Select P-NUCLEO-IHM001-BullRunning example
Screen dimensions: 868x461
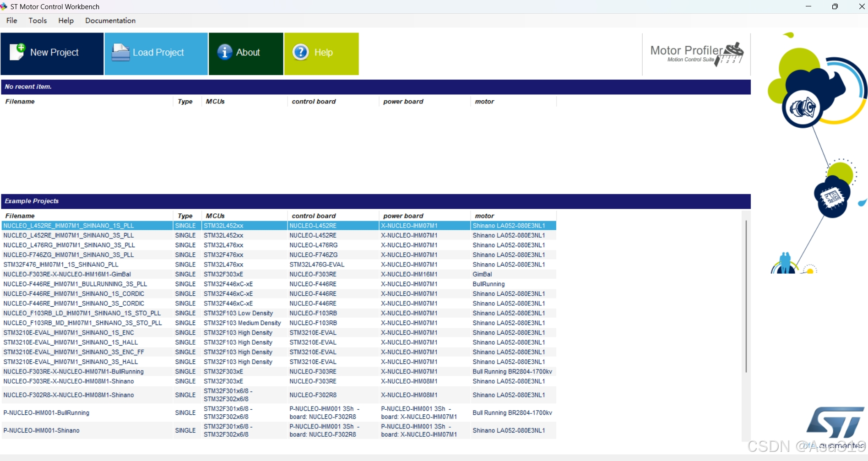click(279, 412)
